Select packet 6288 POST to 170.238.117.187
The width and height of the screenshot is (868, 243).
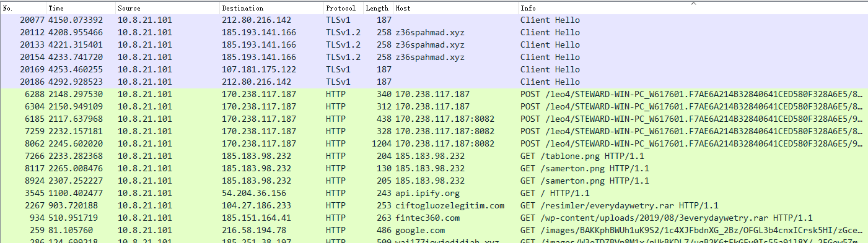434,94
